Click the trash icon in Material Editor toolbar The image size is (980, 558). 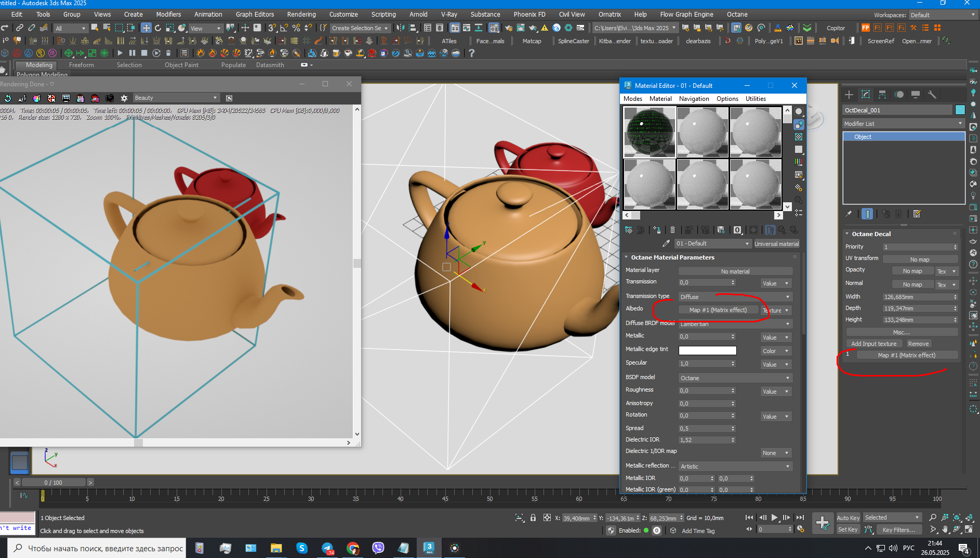pos(672,230)
